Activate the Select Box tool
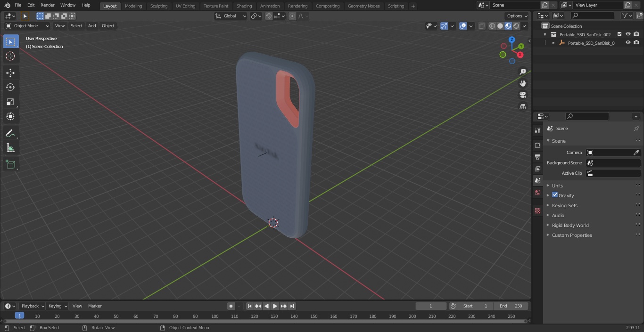The height and width of the screenshot is (332, 644). coord(10,41)
